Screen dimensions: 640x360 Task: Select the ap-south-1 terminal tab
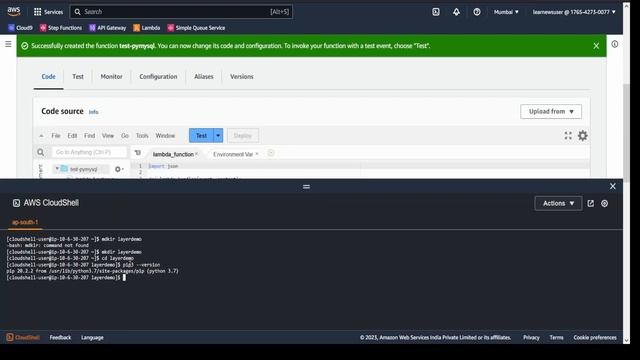[x=25, y=222]
